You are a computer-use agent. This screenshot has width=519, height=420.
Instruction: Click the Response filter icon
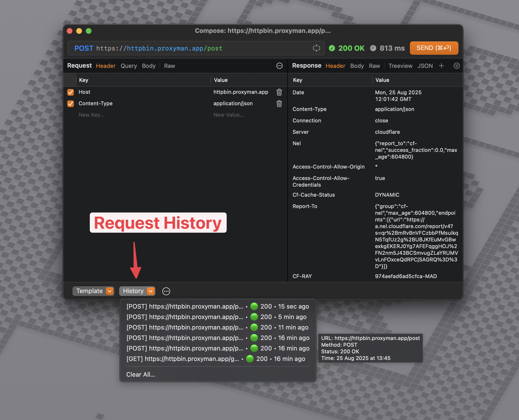pos(456,66)
